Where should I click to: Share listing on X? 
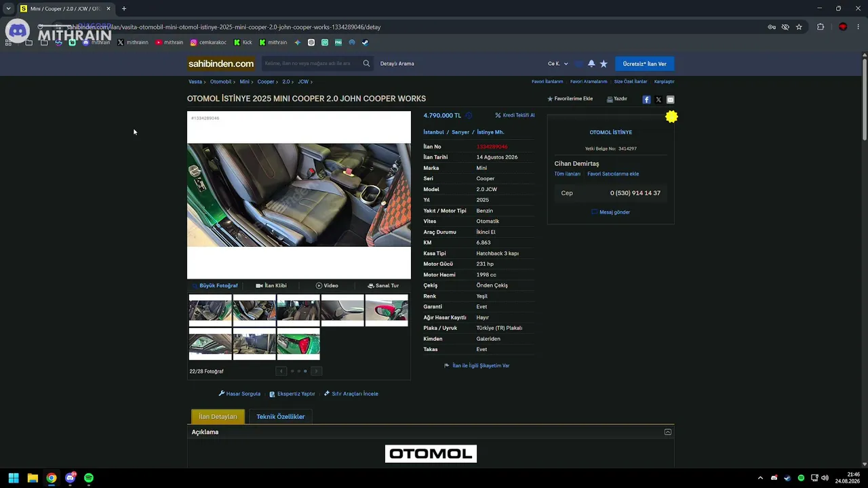tap(658, 100)
